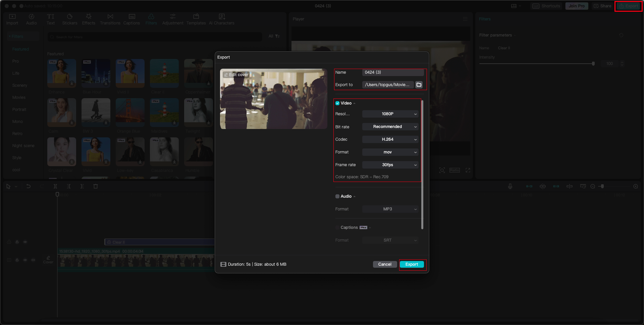Screen dimensions: 644x325
Task: Open the Import panel in the main toolbar
Action: pos(12,19)
